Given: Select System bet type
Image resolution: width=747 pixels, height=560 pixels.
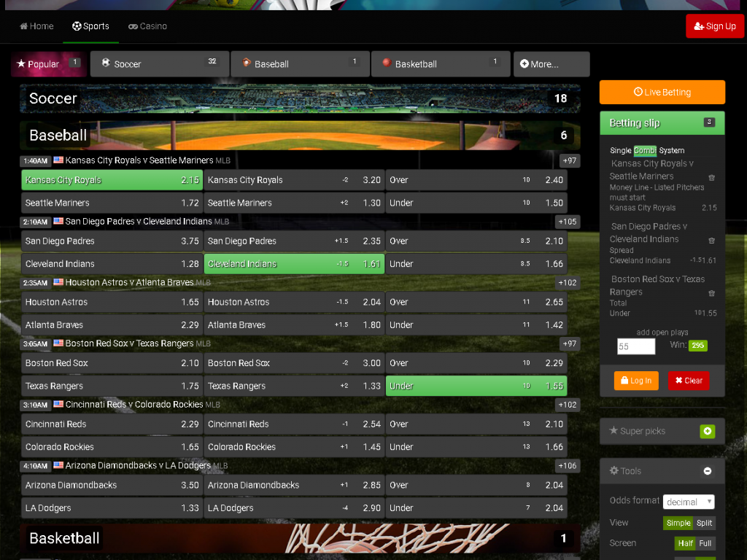Looking at the screenshot, I should point(672,150).
